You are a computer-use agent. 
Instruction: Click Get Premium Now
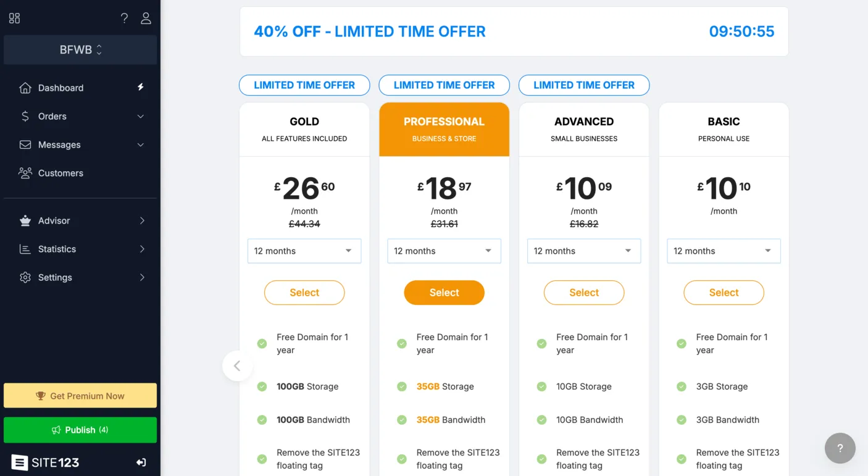coord(80,395)
